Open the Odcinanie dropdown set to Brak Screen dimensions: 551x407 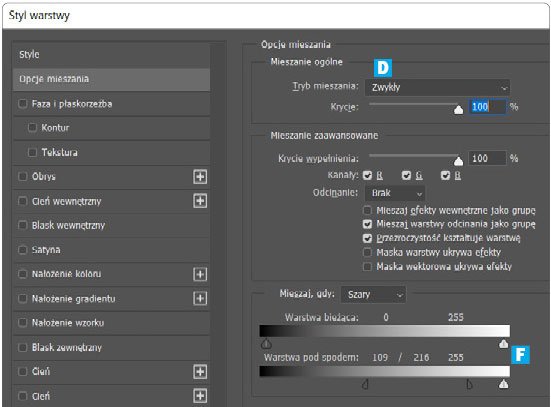(395, 193)
